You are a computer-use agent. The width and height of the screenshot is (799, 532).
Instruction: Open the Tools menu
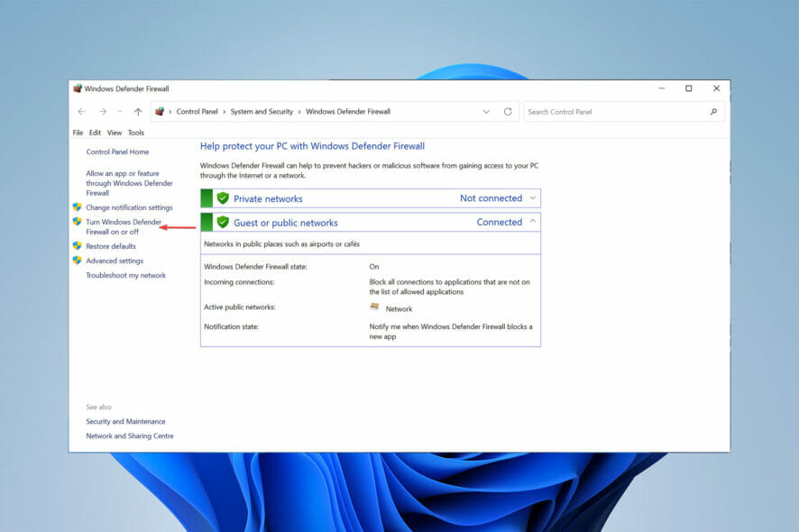[135, 133]
